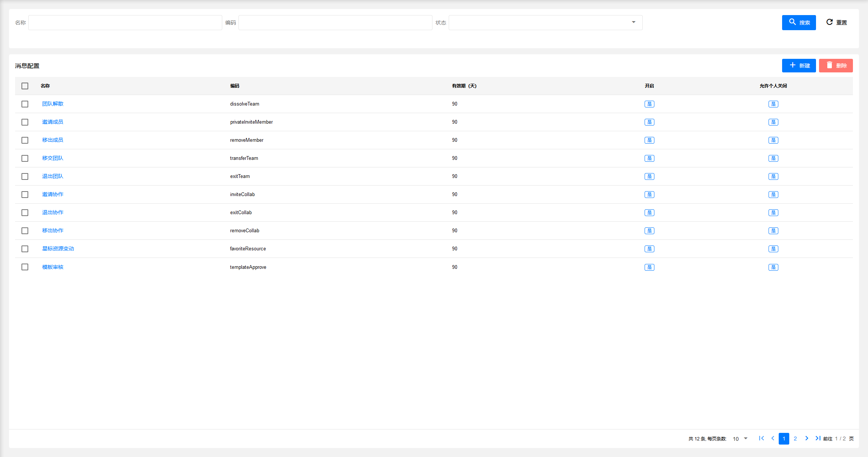Screen dimensions: 868x457
Task: Click the 开启 tag for exitCollab row
Action: click(649, 213)
